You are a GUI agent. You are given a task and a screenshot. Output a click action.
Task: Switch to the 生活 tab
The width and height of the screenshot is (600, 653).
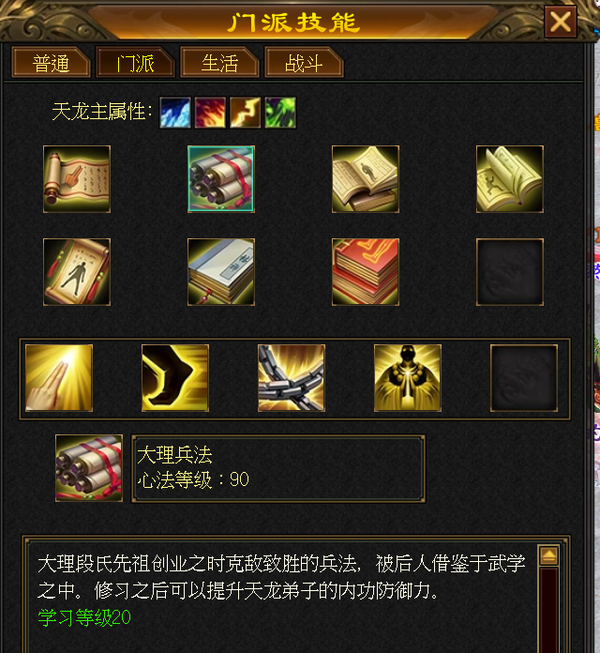coord(220,62)
